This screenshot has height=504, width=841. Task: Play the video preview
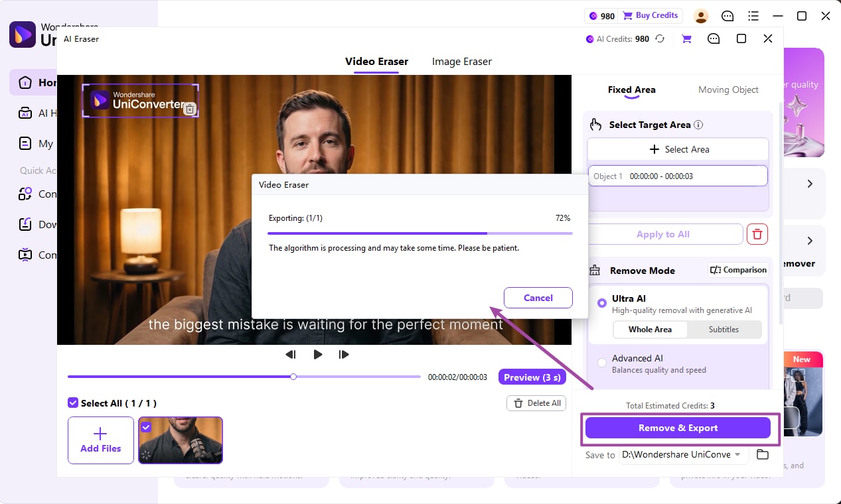click(318, 355)
